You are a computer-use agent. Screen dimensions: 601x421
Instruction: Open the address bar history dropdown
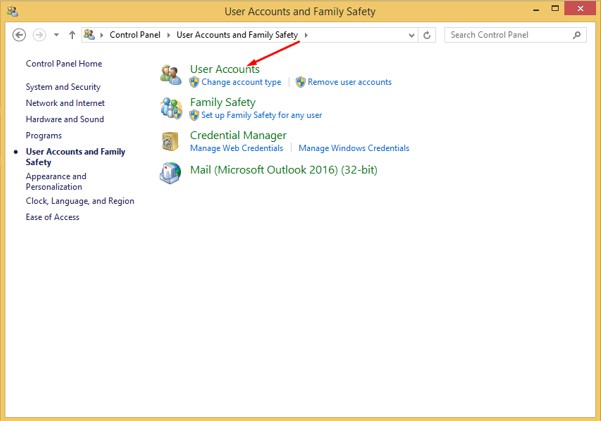(411, 35)
